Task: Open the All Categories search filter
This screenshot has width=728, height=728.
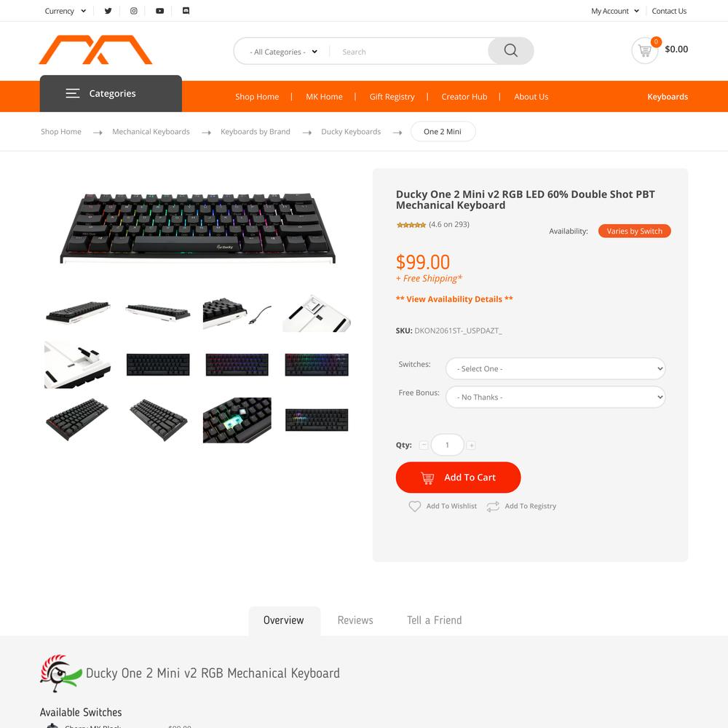Action: (283, 52)
